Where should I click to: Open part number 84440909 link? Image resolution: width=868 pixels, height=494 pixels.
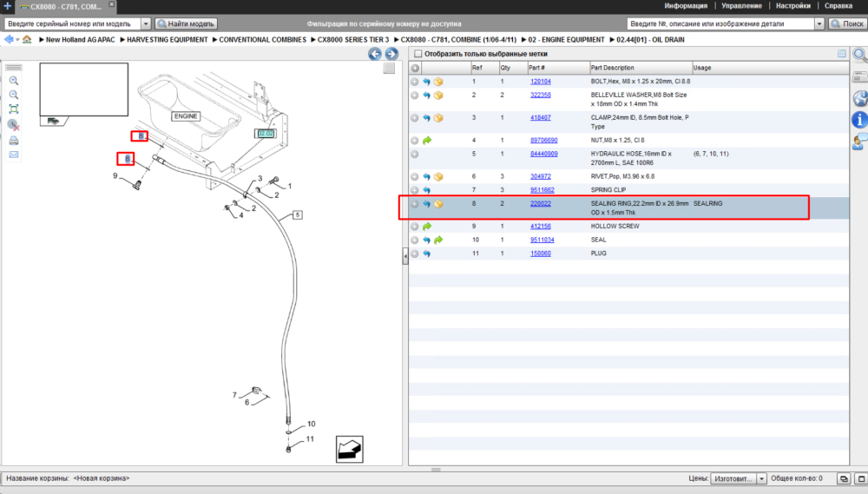click(x=543, y=154)
